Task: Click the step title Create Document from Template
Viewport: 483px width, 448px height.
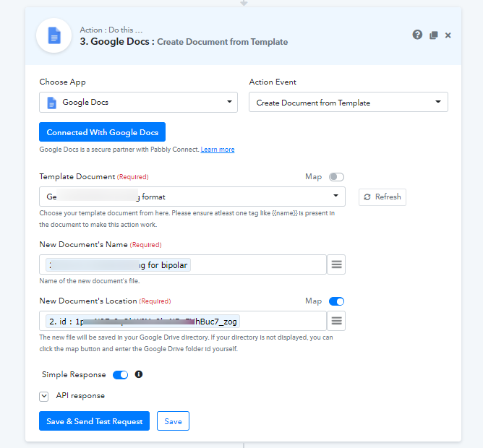Action: [x=223, y=42]
